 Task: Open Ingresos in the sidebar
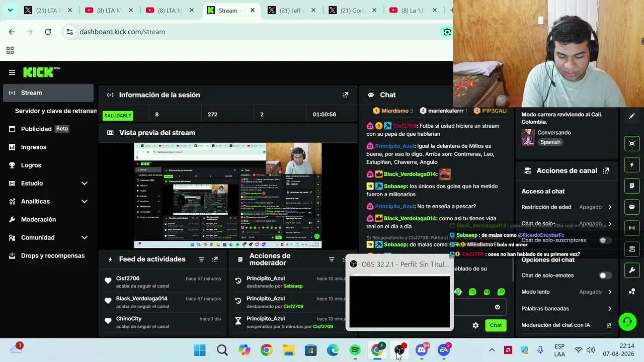[48, 147]
